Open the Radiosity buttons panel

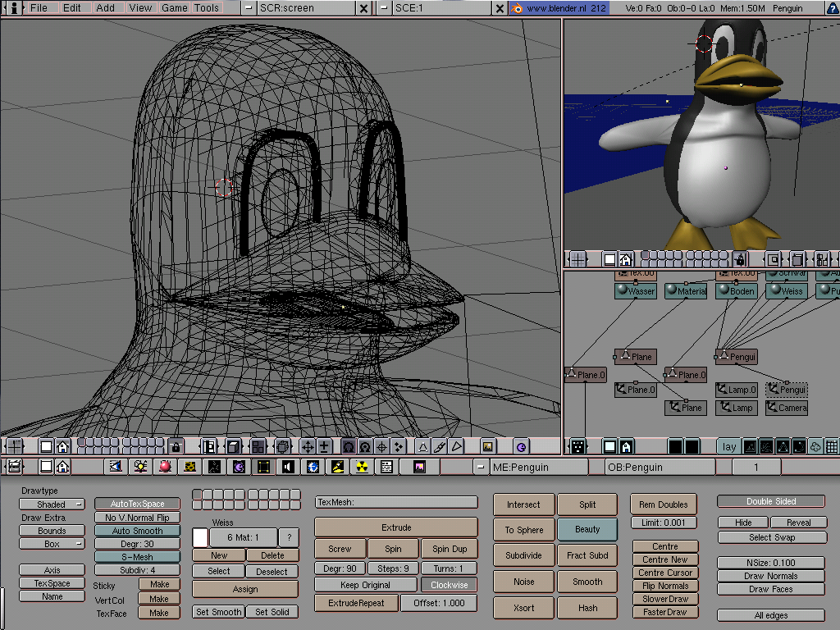(361, 466)
